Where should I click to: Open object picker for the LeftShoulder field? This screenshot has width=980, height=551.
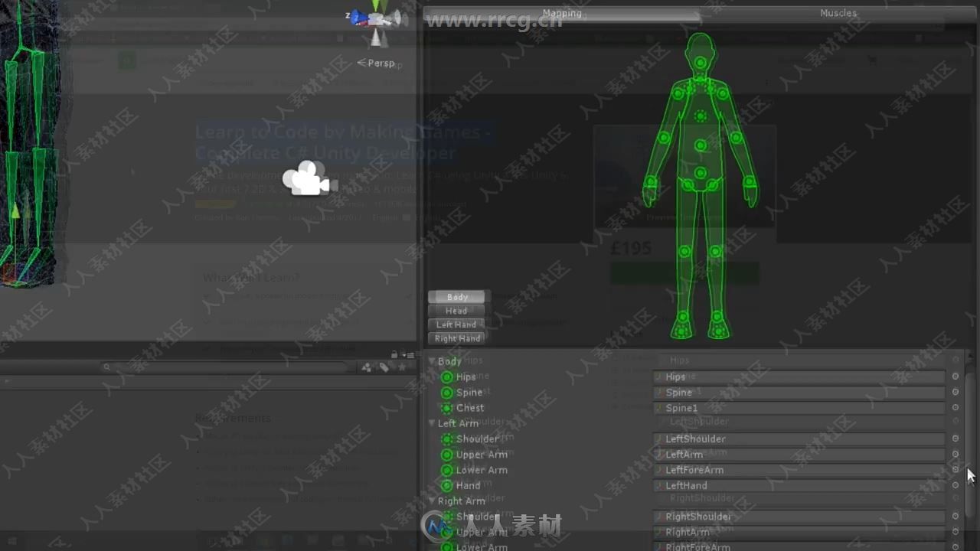(955, 439)
